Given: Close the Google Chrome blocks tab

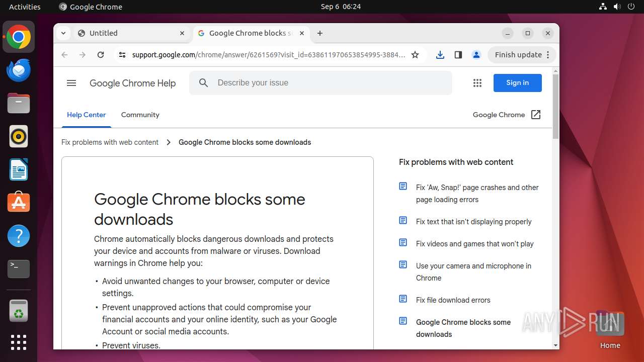Looking at the screenshot, I should [x=302, y=33].
